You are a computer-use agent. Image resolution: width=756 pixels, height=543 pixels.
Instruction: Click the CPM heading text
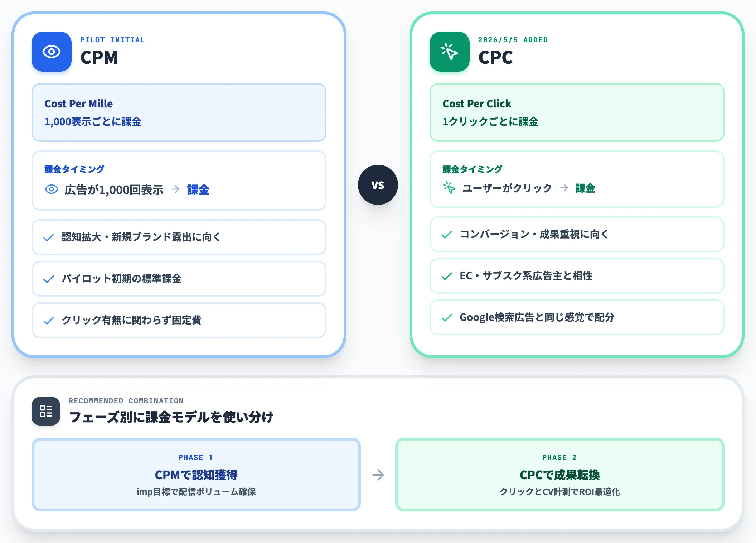pyautogui.click(x=99, y=57)
